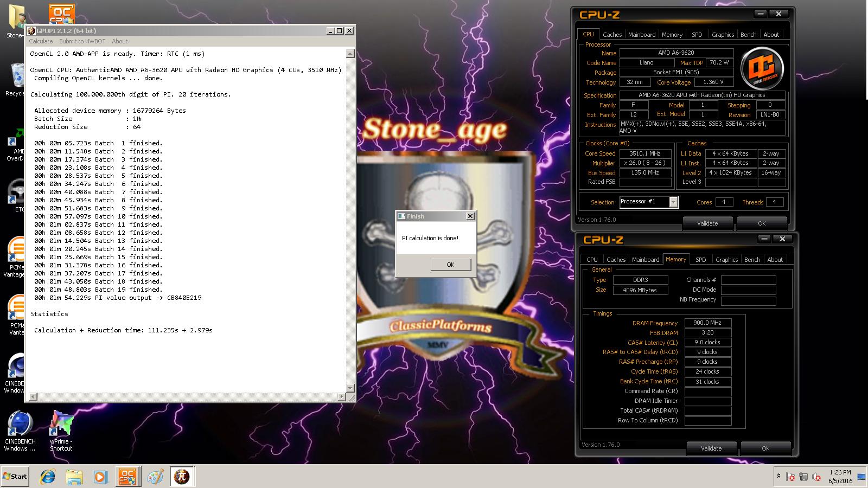
Task: Open About tab in upper CPU-Z
Action: click(x=771, y=35)
